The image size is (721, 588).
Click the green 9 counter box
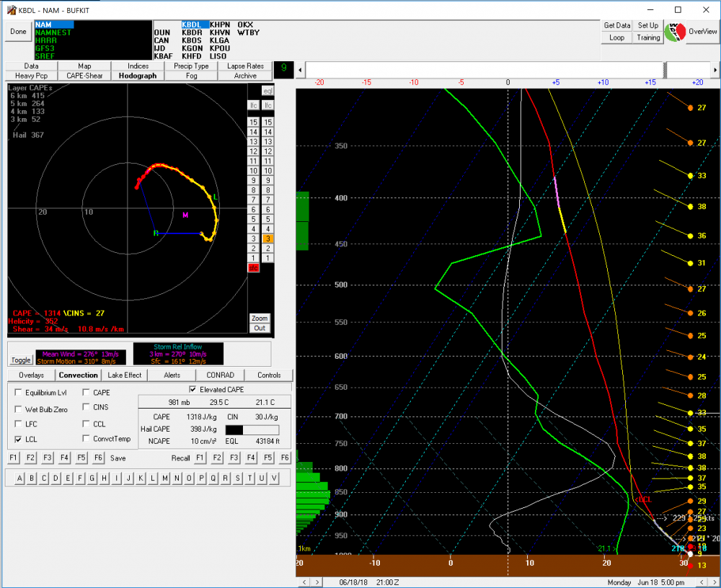pyautogui.click(x=283, y=69)
